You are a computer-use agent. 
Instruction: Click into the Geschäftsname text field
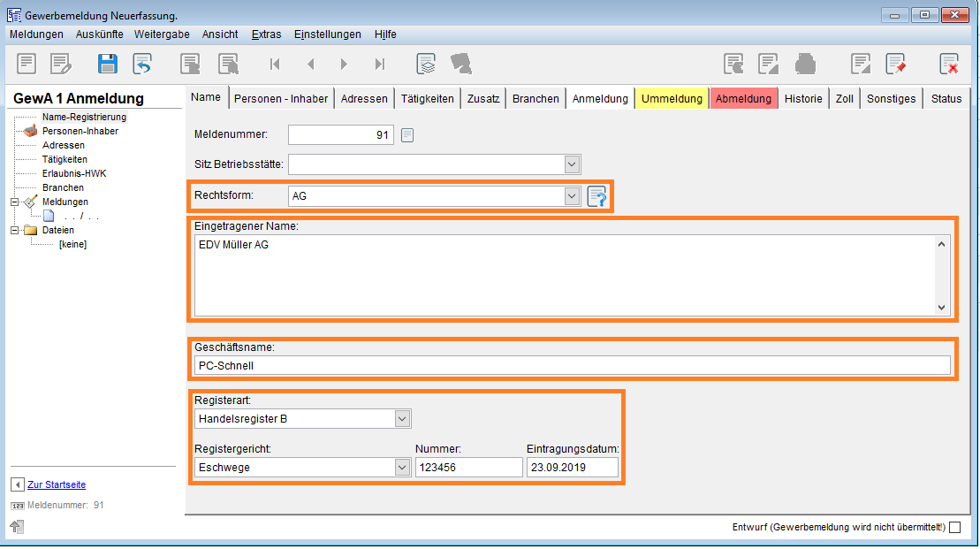click(x=572, y=365)
